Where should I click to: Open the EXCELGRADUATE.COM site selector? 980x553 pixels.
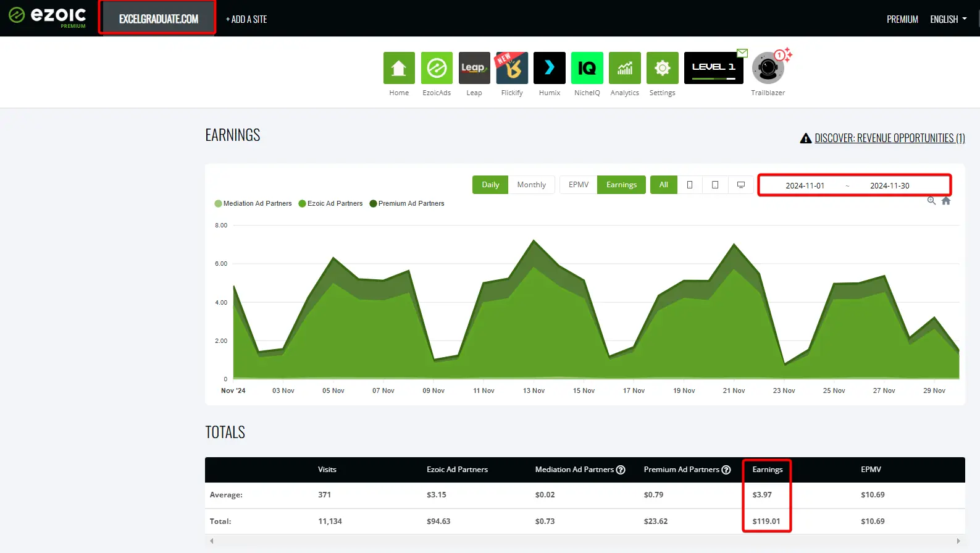pos(158,19)
